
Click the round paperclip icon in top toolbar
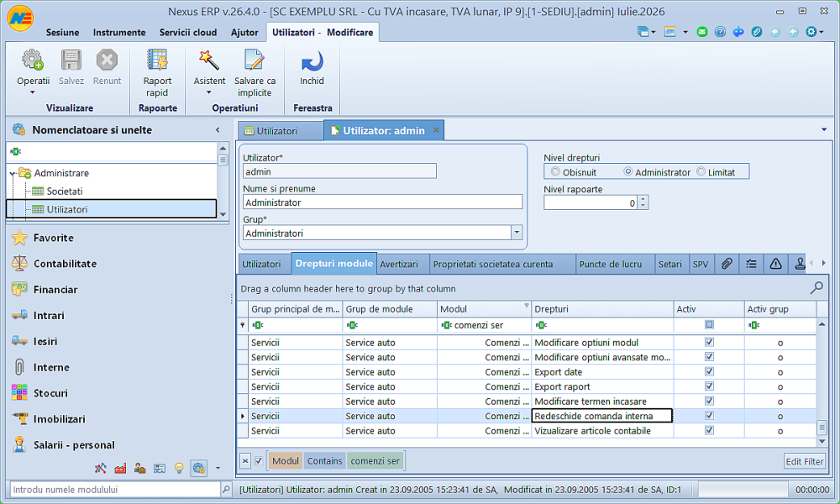click(x=757, y=32)
